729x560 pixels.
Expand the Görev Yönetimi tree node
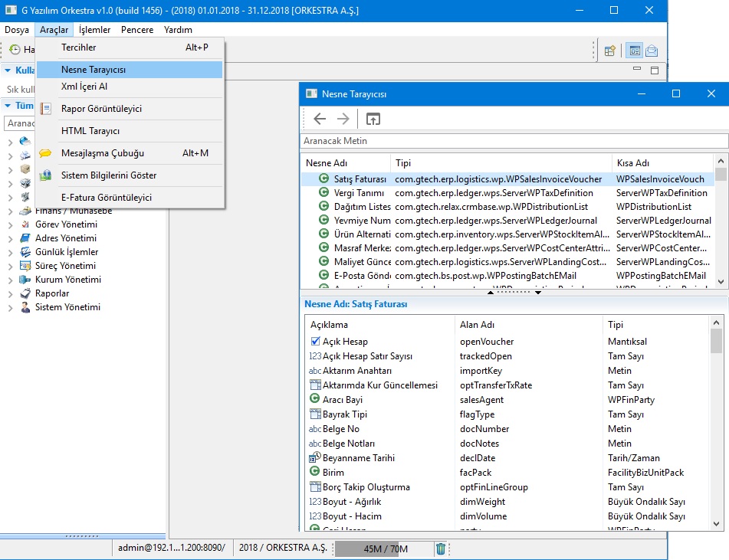tap(11, 224)
